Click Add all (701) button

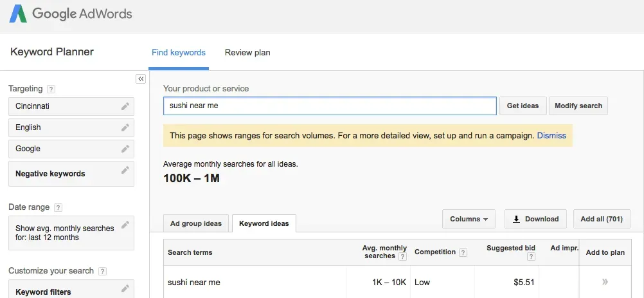point(602,219)
